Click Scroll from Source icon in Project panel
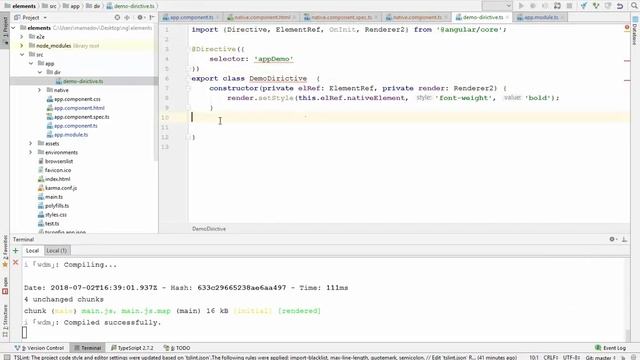 pyautogui.click(x=118, y=18)
